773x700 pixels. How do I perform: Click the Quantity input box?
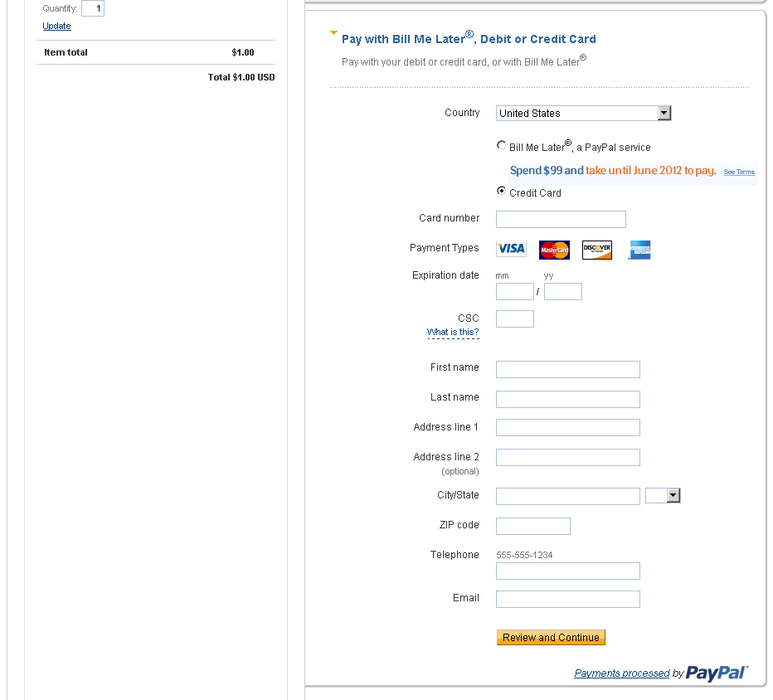pos(93,9)
